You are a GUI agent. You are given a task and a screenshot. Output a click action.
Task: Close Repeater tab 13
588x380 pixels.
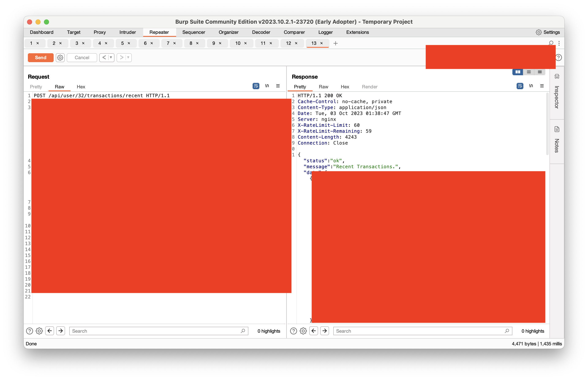(x=321, y=43)
